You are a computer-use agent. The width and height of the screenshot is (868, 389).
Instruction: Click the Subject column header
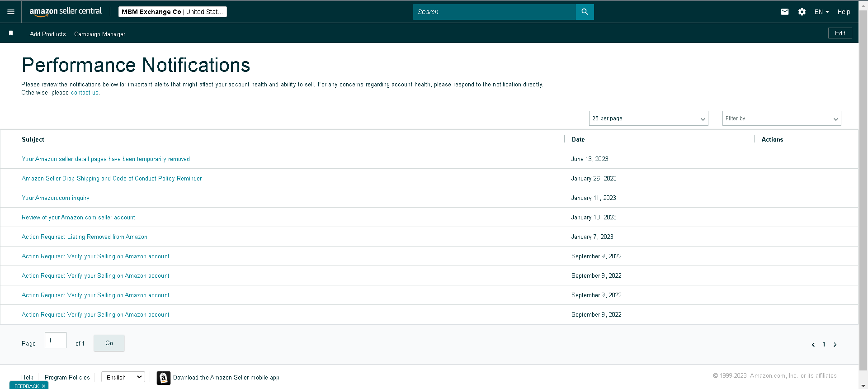click(33, 139)
